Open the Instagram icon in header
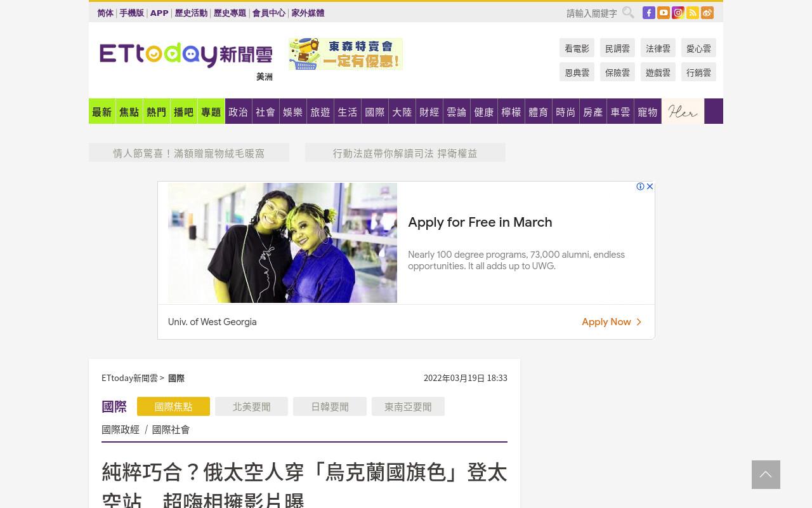Image resolution: width=812 pixels, height=508 pixels. coord(678,13)
